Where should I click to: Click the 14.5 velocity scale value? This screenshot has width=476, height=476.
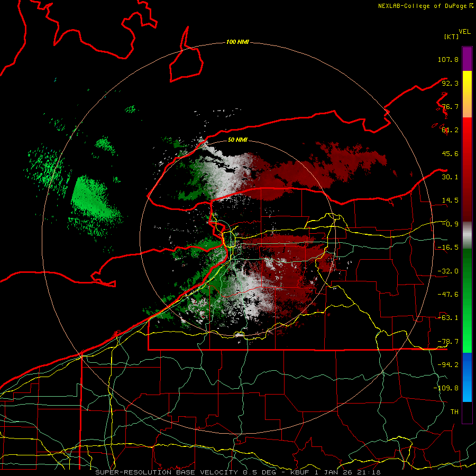tap(450, 200)
